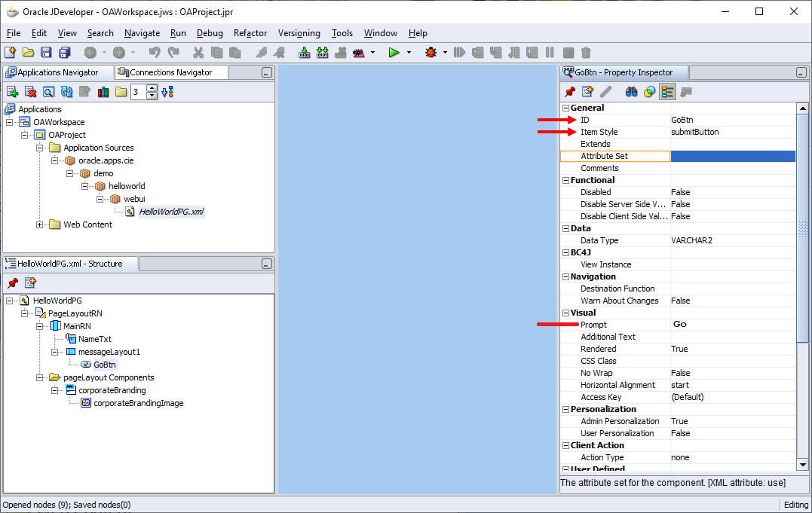The width and height of the screenshot is (812, 513).
Task: Click the Union overlapping circles icon
Action: pyautogui.click(x=649, y=92)
